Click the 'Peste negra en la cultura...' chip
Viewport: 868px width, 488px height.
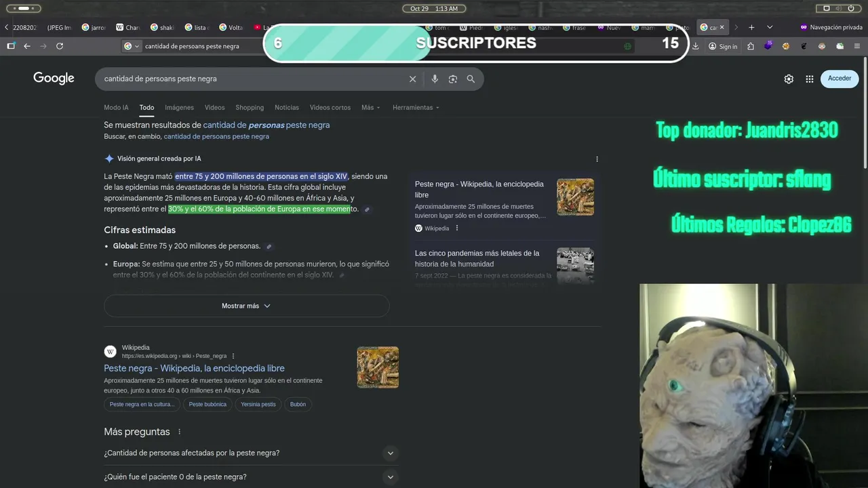142,405
